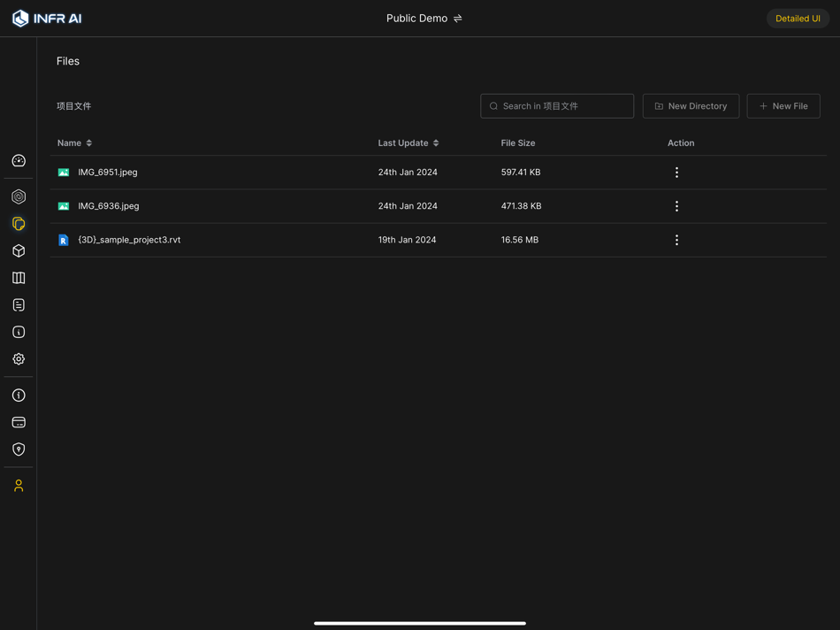This screenshot has width=840, height=630.
Task: Create a folder with New Directory
Action: (691, 105)
